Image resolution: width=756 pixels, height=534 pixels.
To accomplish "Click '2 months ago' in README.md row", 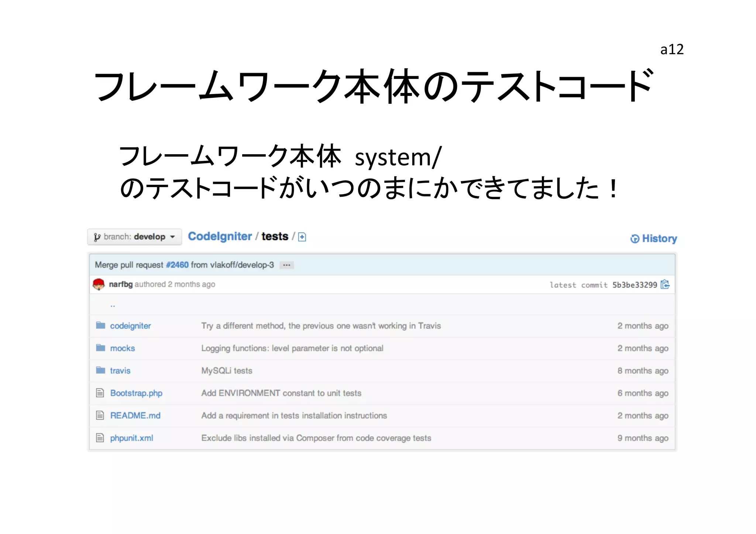I will [x=643, y=416].
